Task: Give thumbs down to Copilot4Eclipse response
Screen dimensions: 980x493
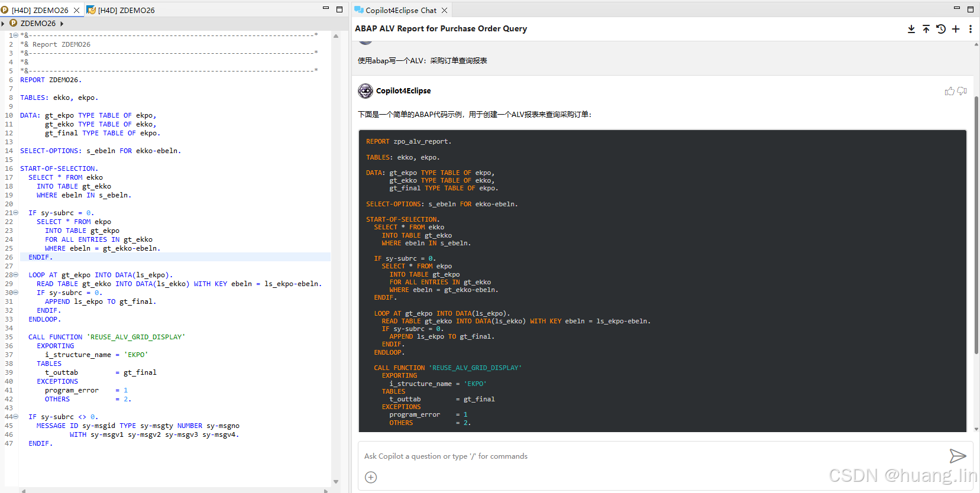Action: 962,91
